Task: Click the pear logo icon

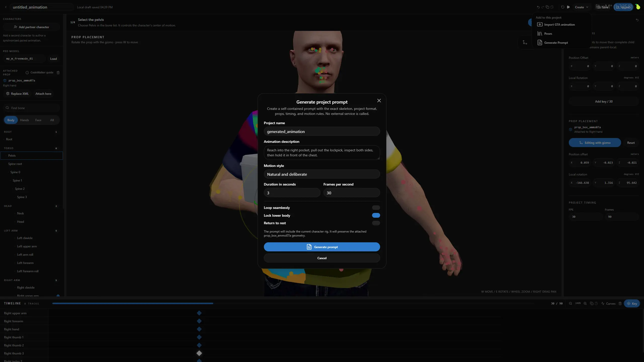Action: (x=638, y=7)
